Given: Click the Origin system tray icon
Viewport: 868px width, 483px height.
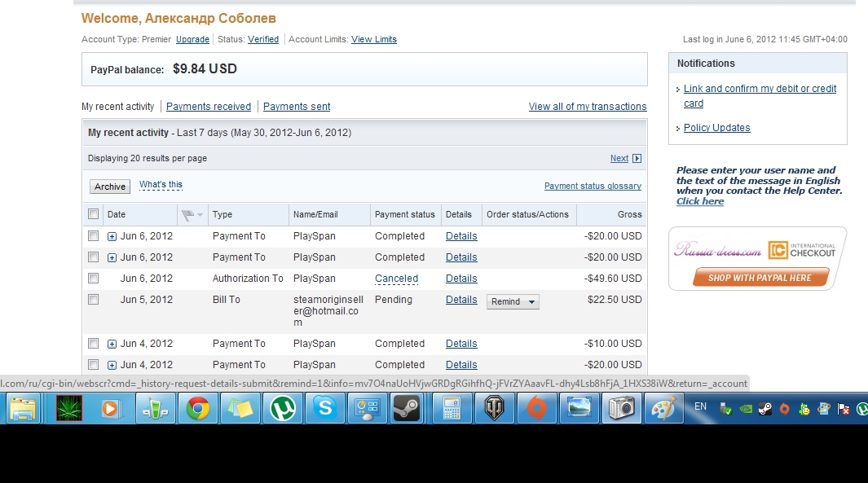Looking at the screenshot, I should 784,409.
